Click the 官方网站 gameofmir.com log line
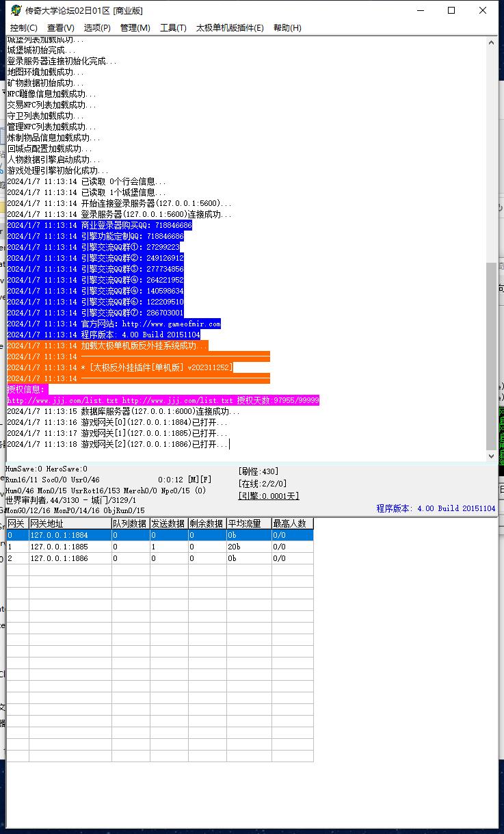This screenshot has width=504, height=834. pyautogui.click(x=114, y=324)
